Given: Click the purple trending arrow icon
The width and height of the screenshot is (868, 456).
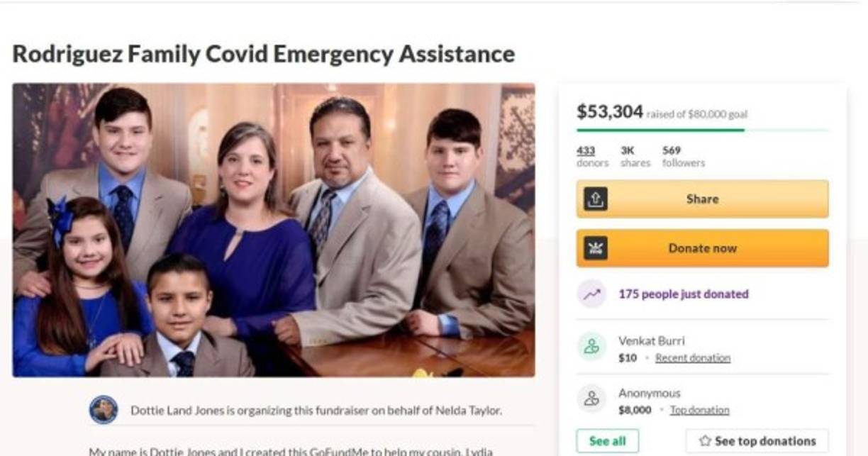Looking at the screenshot, I should pyautogui.click(x=591, y=294).
